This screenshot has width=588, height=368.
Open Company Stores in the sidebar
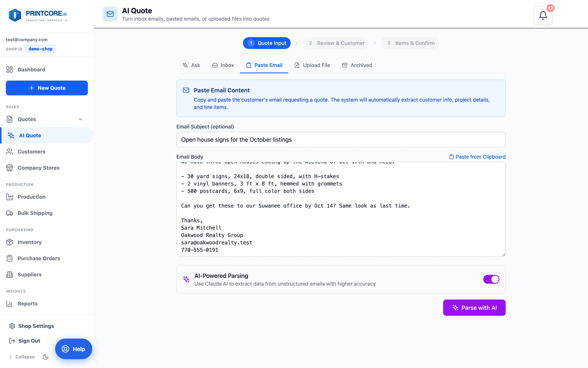click(x=47, y=168)
